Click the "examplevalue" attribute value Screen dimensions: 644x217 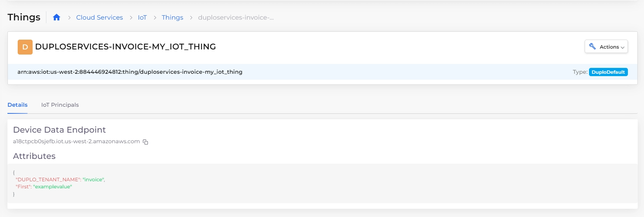coord(53,186)
